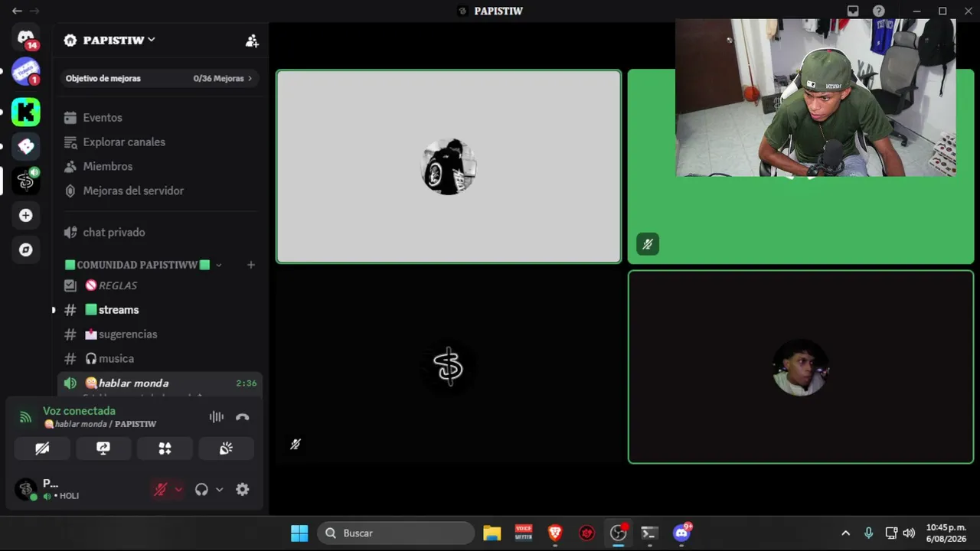Open the Discord icon in the taskbar
The width and height of the screenshot is (980, 551).
(x=681, y=533)
